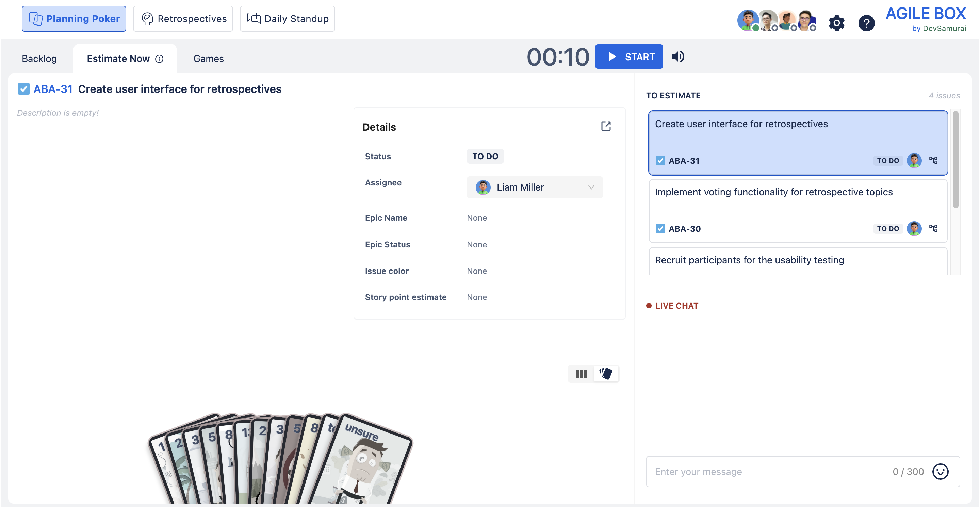The width and height of the screenshot is (980, 507).
Task: Click the help question mark icon
Action: (x=866, y=23)
